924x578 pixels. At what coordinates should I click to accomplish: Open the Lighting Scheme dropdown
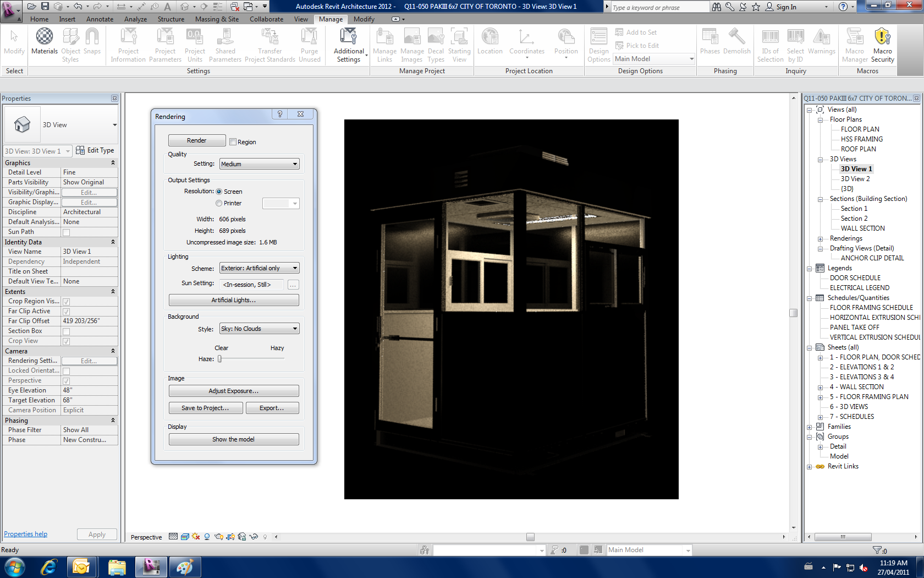click(x=259, y=268)
